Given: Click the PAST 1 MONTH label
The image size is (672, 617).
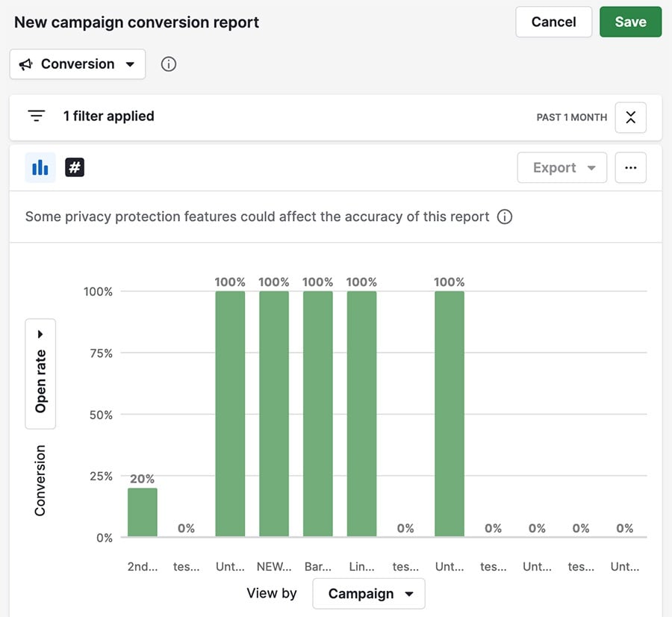Looking at the screenshot, I should point(571,117).
